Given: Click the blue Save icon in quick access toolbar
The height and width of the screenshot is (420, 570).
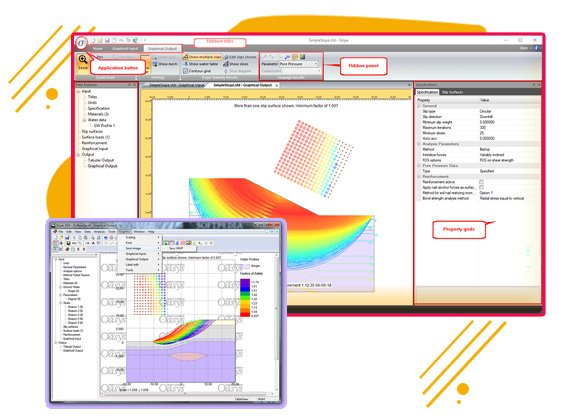Looking at the screenshot, I should point(107,40).
